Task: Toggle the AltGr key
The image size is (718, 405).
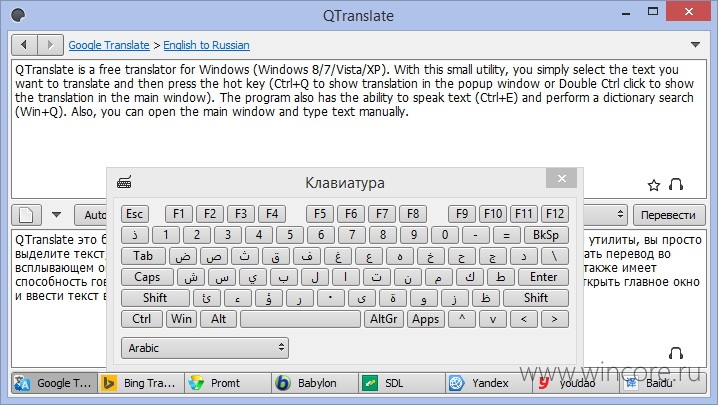Action: (x=384, y=319)
